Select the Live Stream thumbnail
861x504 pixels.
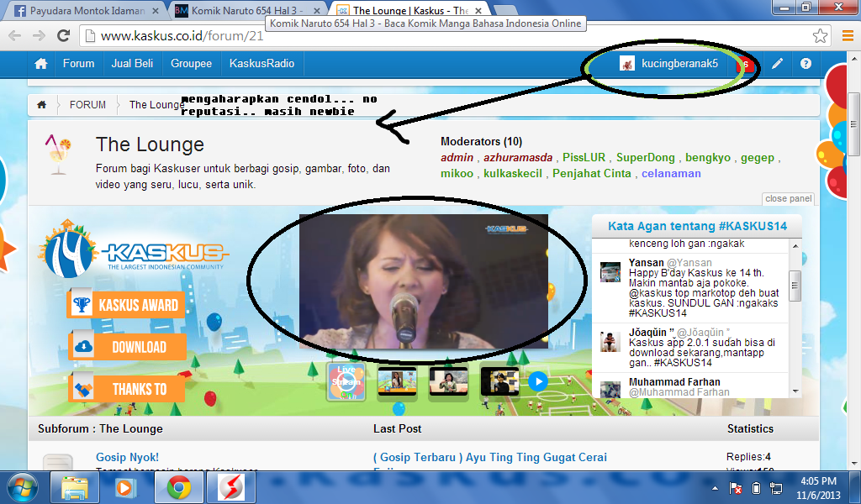tap(346, 381)
